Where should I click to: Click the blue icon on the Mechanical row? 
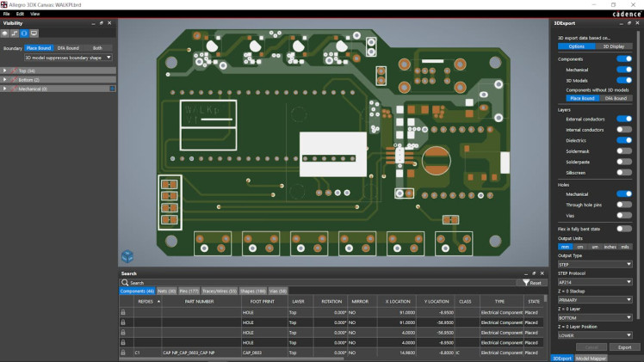point(112,89)
